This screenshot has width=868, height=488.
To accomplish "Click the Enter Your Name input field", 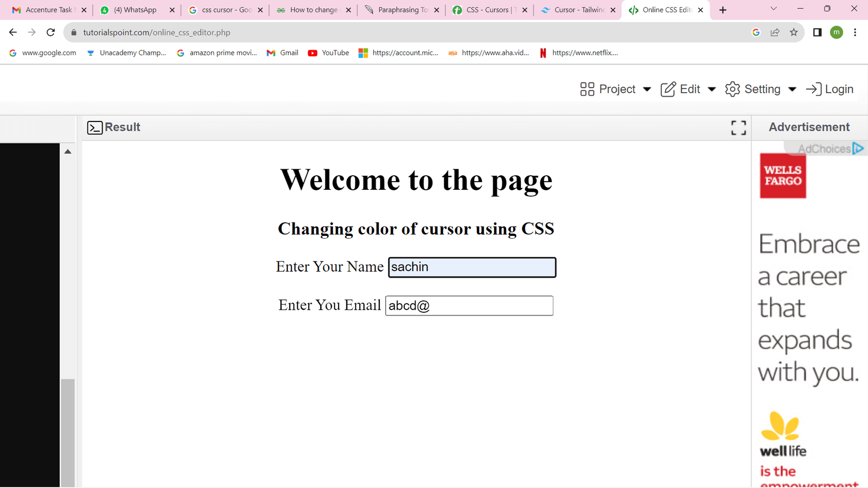I will pyautogui.click(x=471, y=267).
